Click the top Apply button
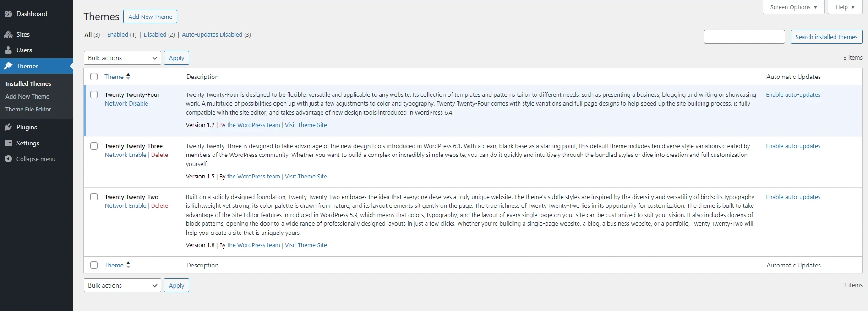868x311 pixels. click(x=176, y=58)
